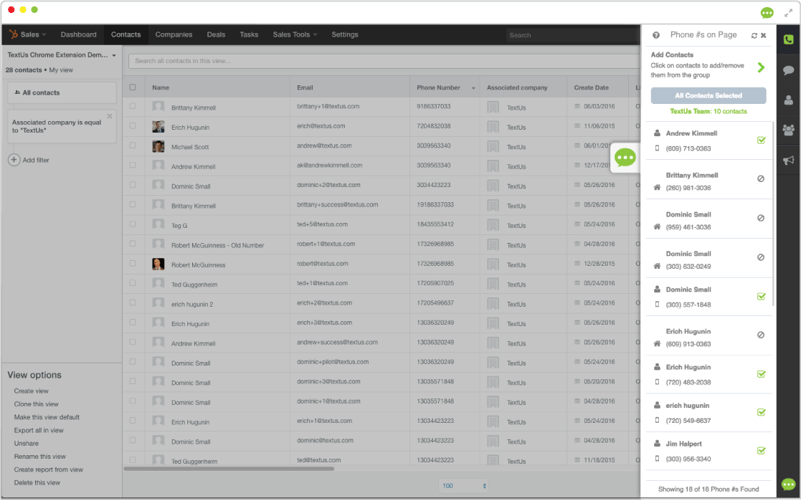Open the single contact sidebar icon
This screenshot has width=801, height=501.
(x=788, y=100)
